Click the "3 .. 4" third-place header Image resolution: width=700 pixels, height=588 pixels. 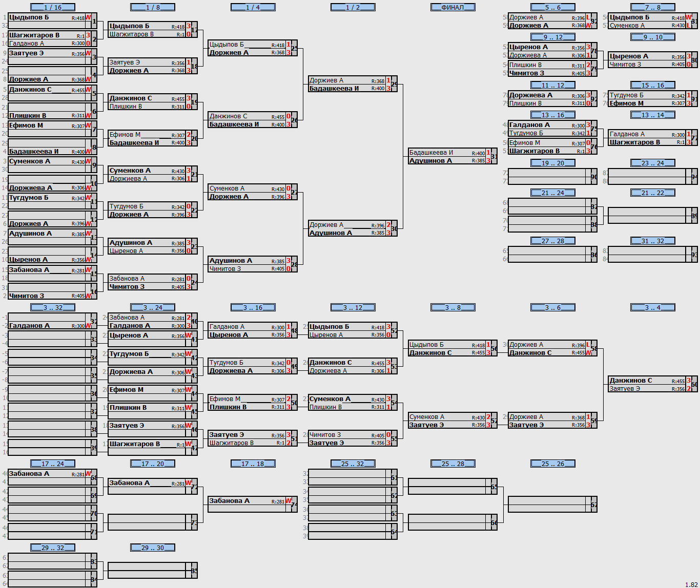click(652, 307)
